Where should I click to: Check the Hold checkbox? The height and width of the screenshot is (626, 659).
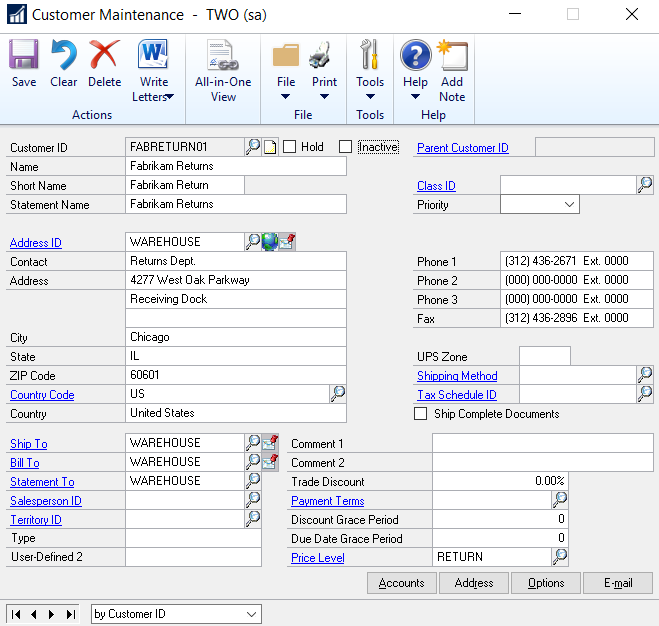(289, 147)
